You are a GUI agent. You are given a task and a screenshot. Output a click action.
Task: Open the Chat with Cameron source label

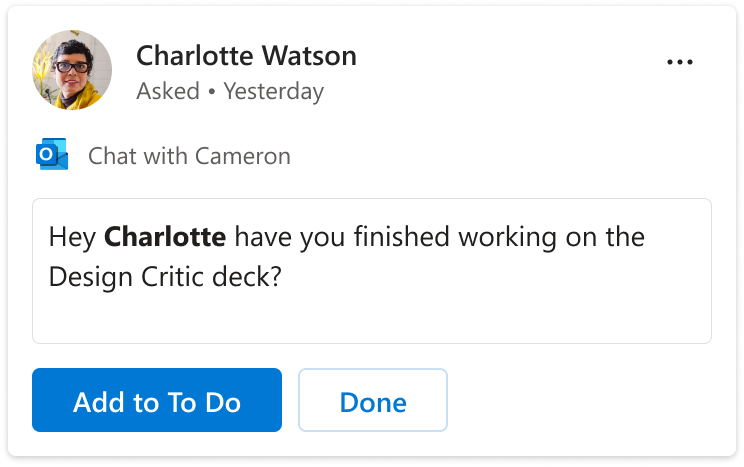189,156
